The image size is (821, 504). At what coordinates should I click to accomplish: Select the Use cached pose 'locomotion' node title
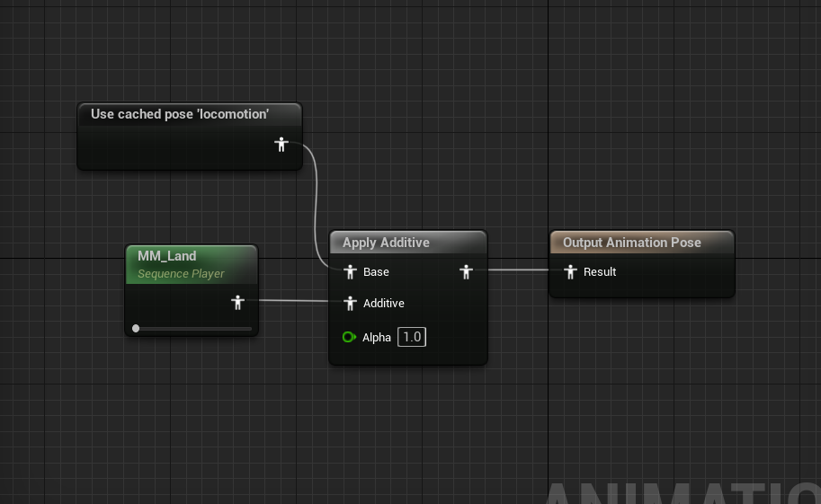pyautogui.click(x=180, y=114)
